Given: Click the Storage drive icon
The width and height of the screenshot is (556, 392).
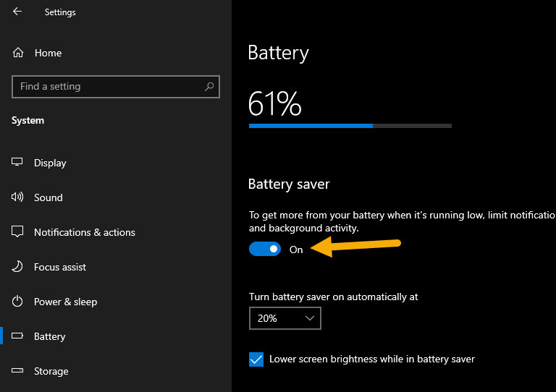Looking at the screenshot, I should coord(17,371).
